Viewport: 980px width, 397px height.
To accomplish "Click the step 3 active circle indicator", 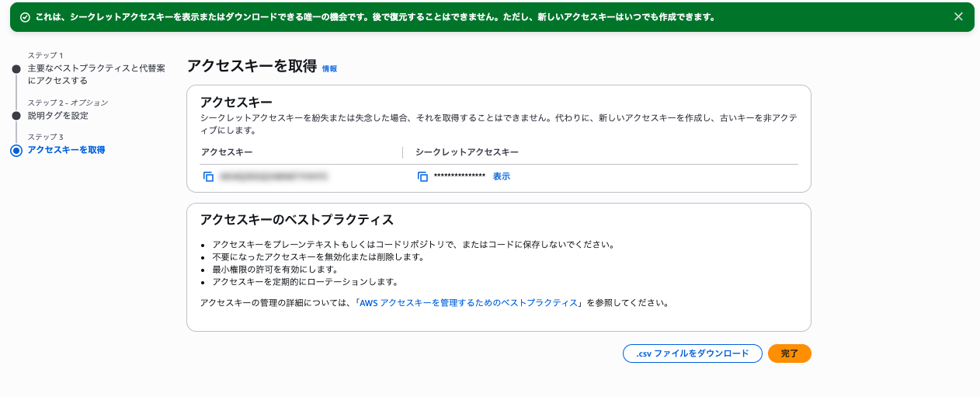I will pyautogui.click(x=16, y=151).
